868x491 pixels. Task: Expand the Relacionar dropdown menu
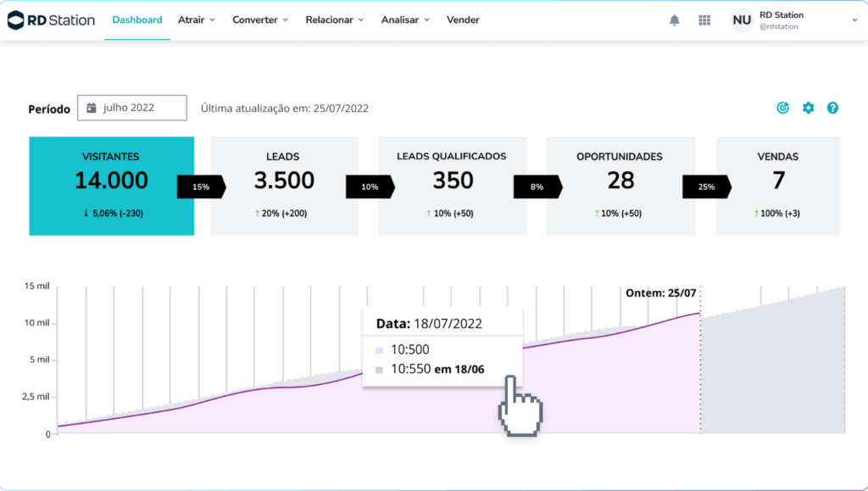point(335,20)
